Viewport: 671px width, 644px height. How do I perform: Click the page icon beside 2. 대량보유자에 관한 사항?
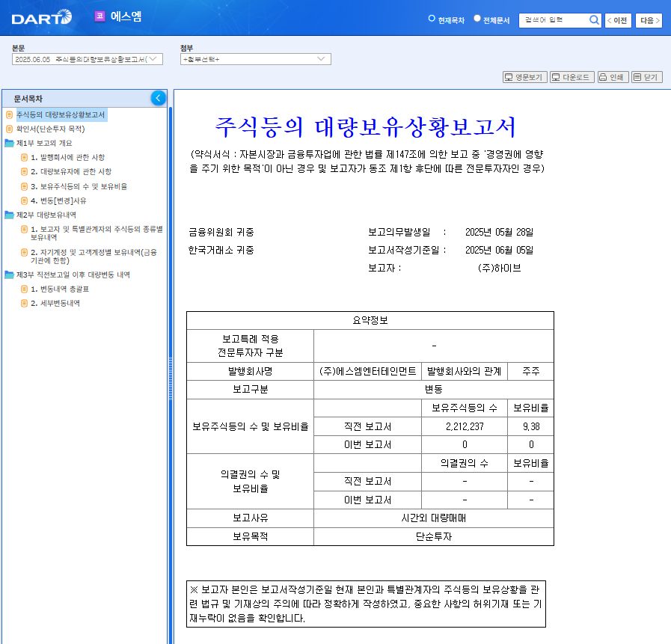coord(25,171)
